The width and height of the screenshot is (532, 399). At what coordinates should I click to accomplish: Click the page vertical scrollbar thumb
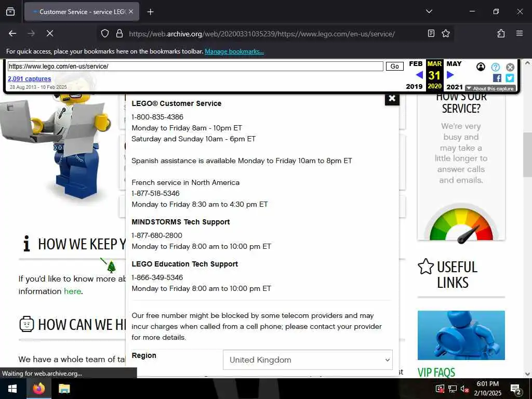tap(527, 154)
